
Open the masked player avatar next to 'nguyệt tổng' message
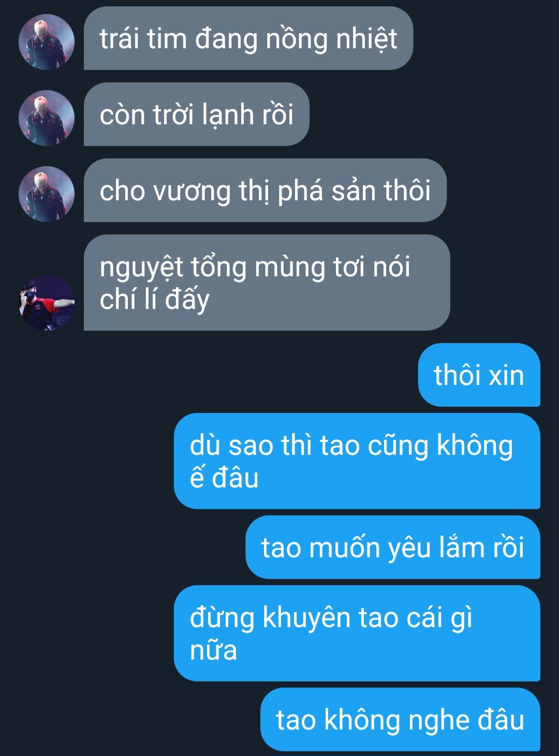47,303
